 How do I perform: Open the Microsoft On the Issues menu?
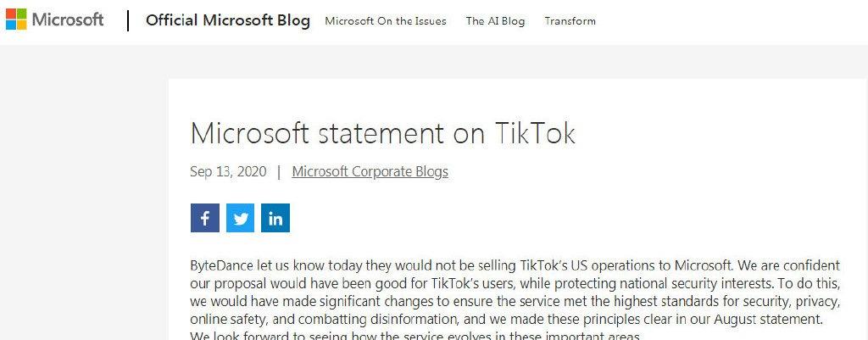click(386, 21)
